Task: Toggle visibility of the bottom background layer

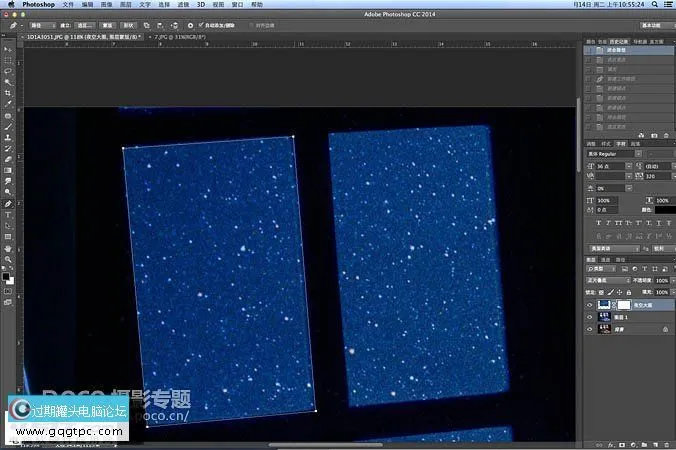Action: point(590,328)
